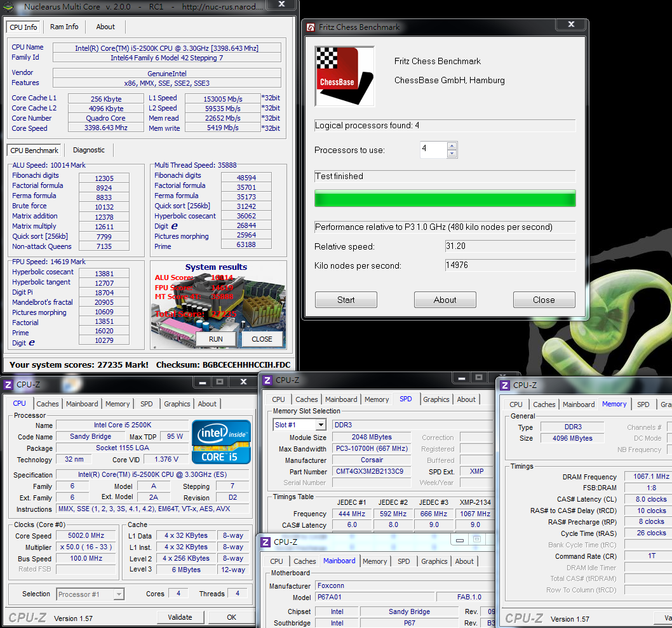
Task: Switch to the Diagnostic tab
Action: coord(89,150)
